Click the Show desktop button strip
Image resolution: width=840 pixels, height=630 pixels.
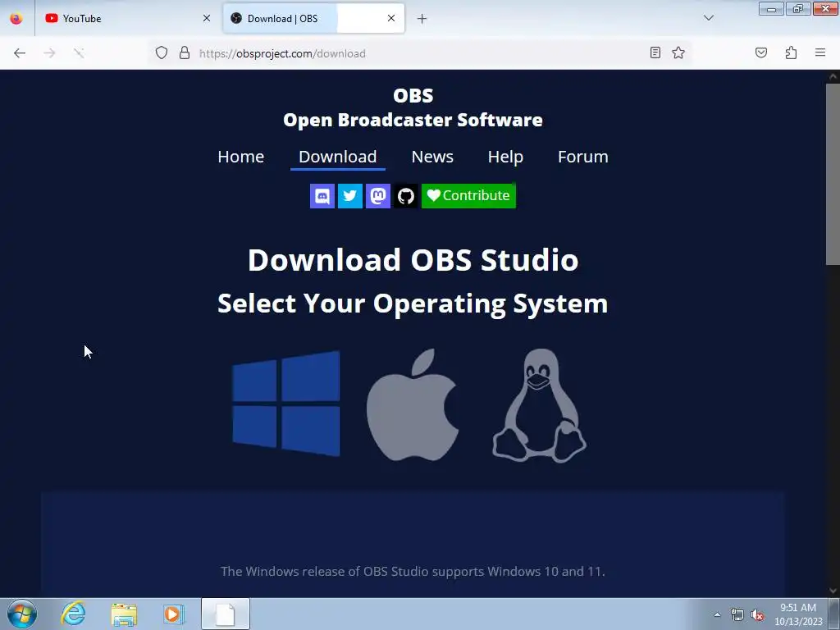(834, 614)
